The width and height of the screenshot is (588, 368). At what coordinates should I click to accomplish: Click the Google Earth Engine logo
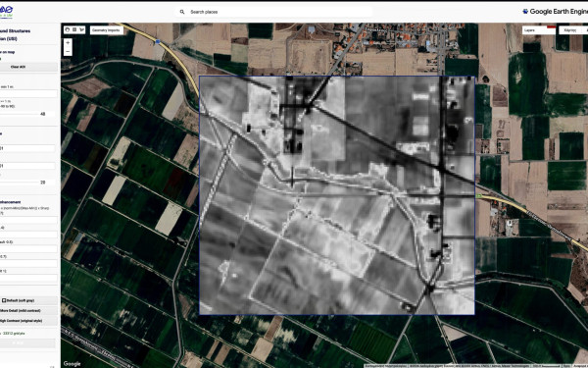(x=555, y=12)
